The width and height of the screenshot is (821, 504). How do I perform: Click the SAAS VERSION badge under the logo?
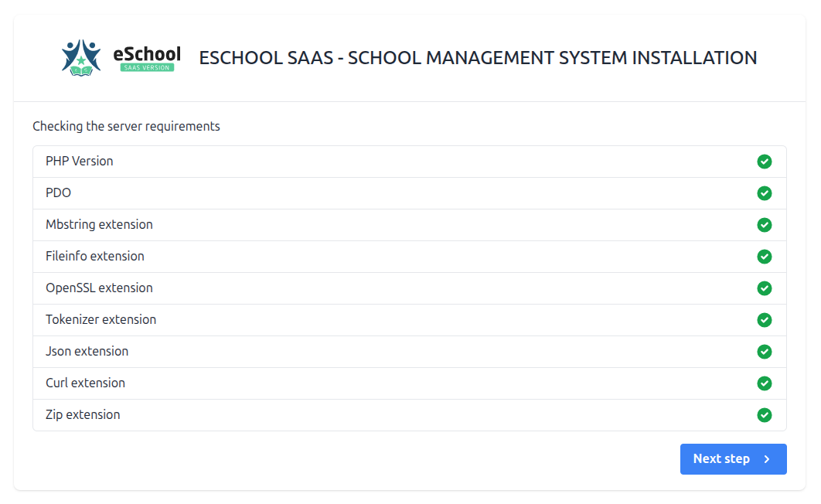point(146,67)
